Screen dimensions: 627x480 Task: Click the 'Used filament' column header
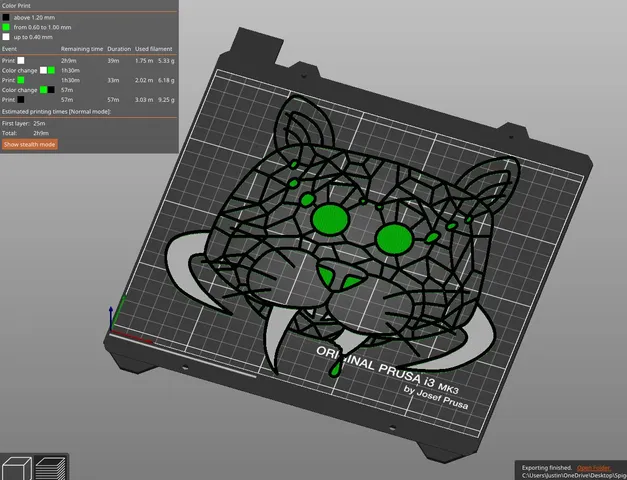[x=154, y=49]
